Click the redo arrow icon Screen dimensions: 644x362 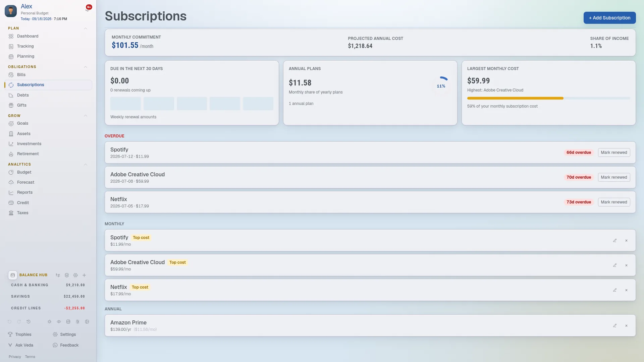(19, 322)
